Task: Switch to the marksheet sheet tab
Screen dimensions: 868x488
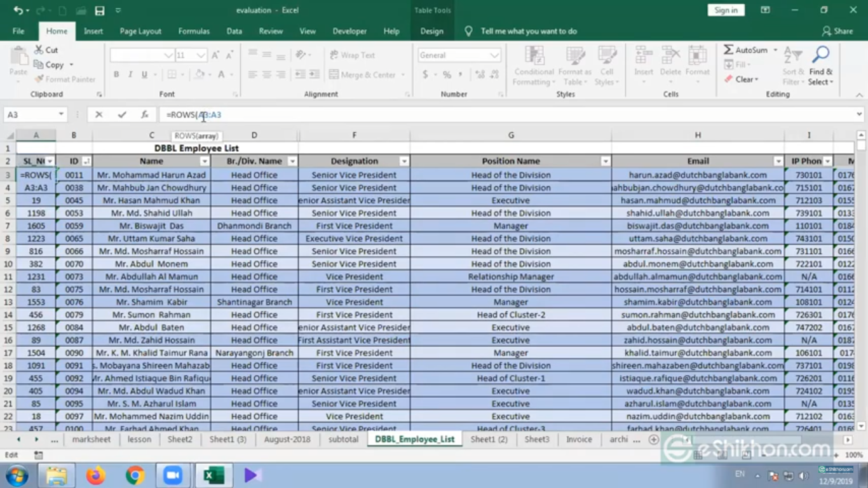Action: coord(91,440)
